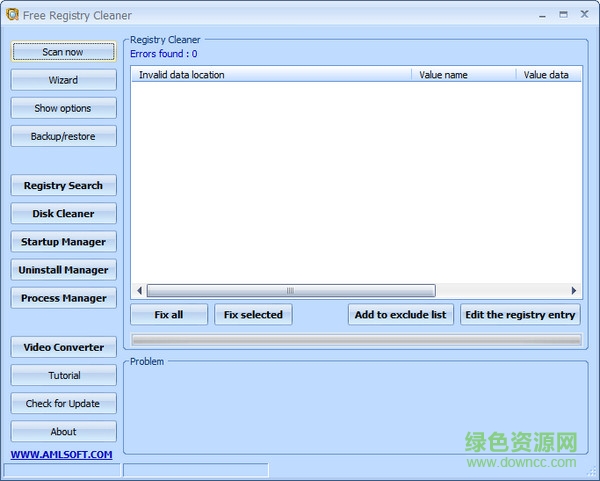Screen dimensions: 600x481
Task: Launch the Registry Search tool
Action: (x=63, y=185)
